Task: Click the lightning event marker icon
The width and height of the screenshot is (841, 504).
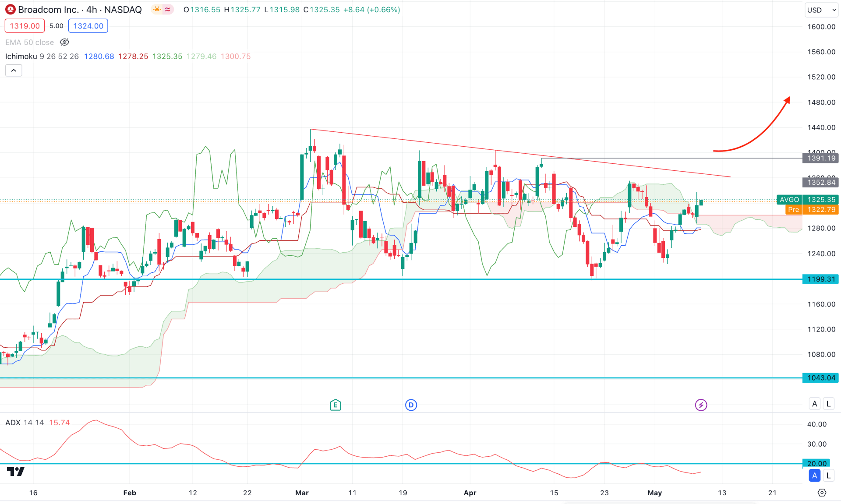Action: 701,405
